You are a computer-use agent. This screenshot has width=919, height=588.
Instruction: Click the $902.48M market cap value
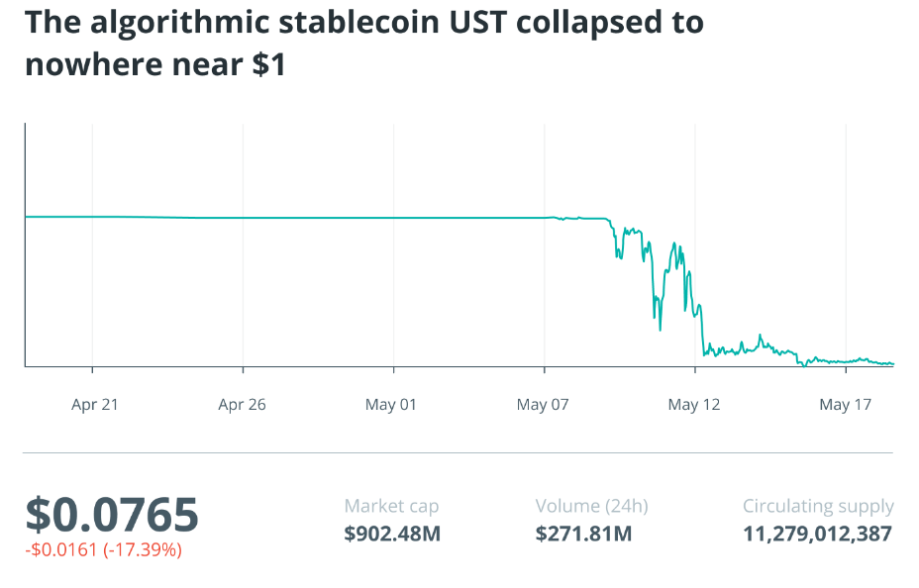pos(392,535)
